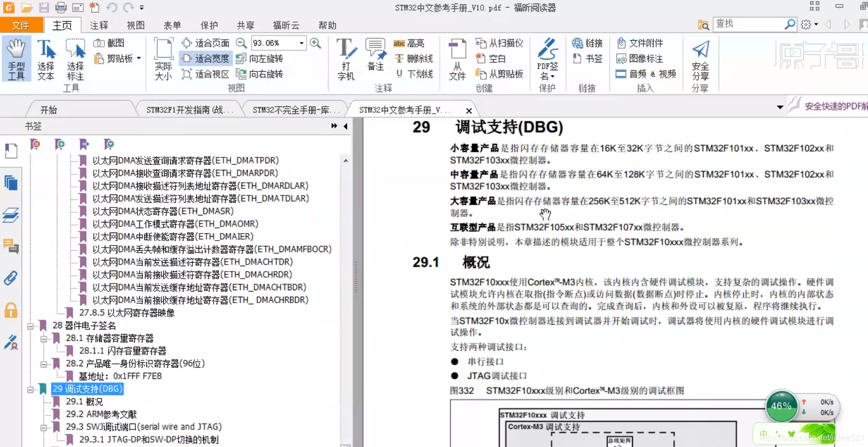Image resolution: width=868 pixels, height=447 pixels.
Task: Switch to the STM32F1开发指南 document tab
Action: [x=190, y=110]
